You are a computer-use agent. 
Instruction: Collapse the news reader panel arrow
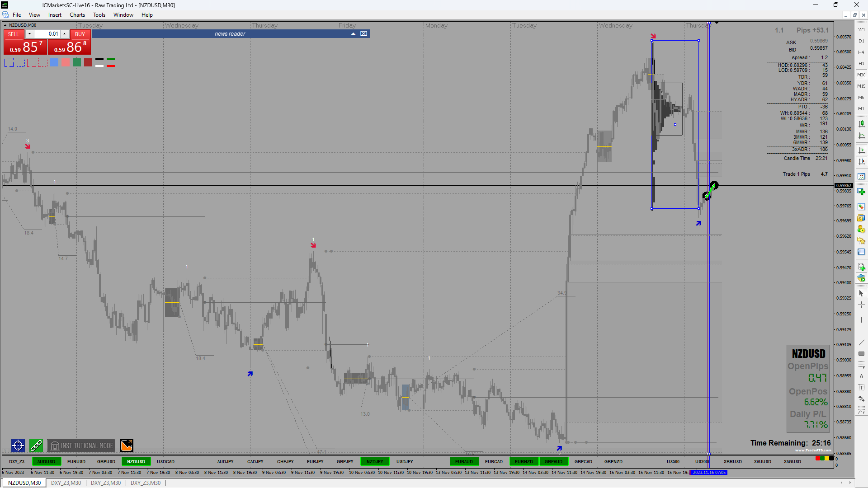coord(353,34)
